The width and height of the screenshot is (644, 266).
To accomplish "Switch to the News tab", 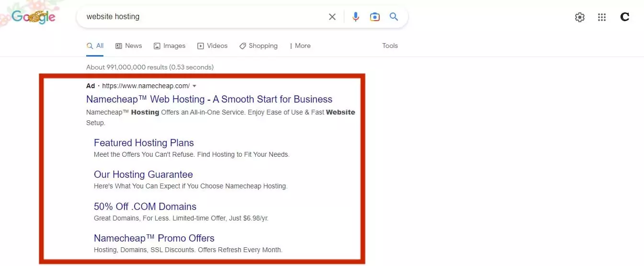I will pyautogui.click(x=128, y=46).
